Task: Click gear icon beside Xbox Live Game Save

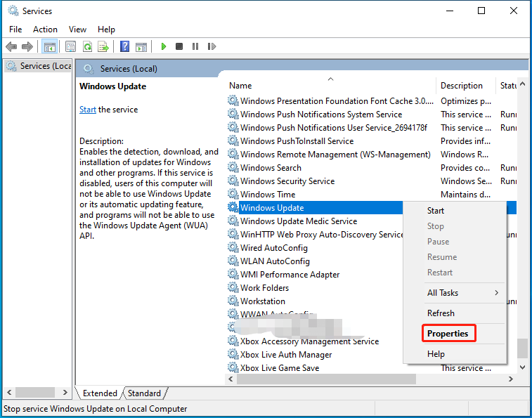Action: pos(233,368)
